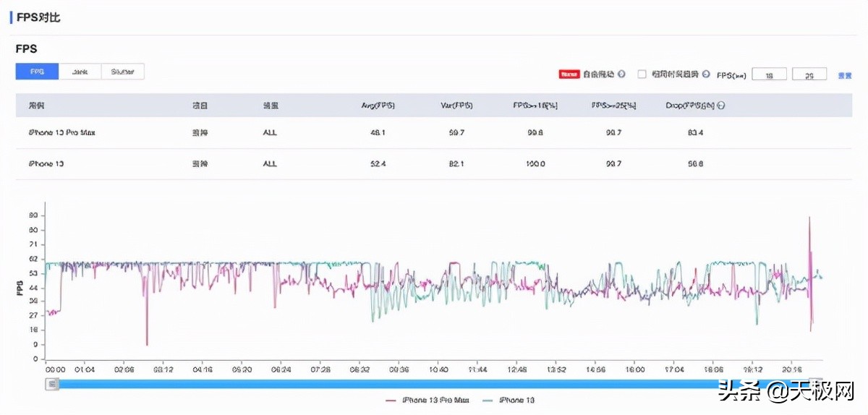The height and width of the screenshot is (415, 868).
Task: Click the blue time range slider bar
Action: [x=434, y=384]
